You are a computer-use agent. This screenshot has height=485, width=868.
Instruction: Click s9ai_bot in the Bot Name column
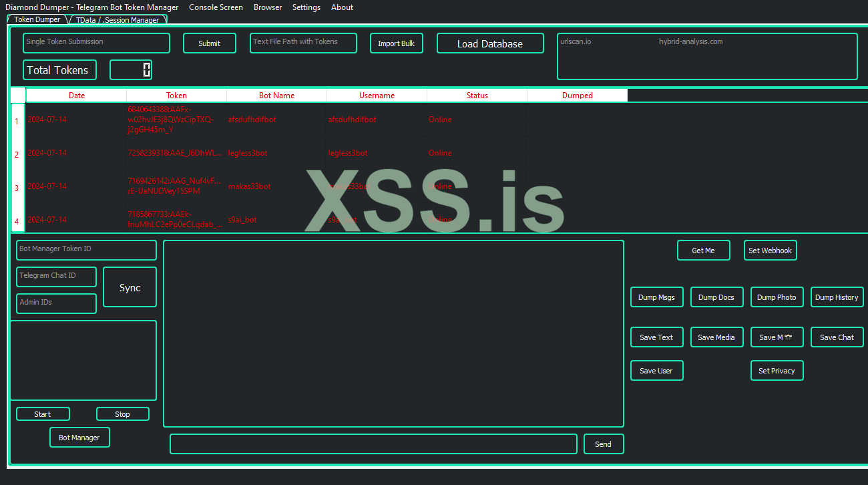(x=242, y=220)
